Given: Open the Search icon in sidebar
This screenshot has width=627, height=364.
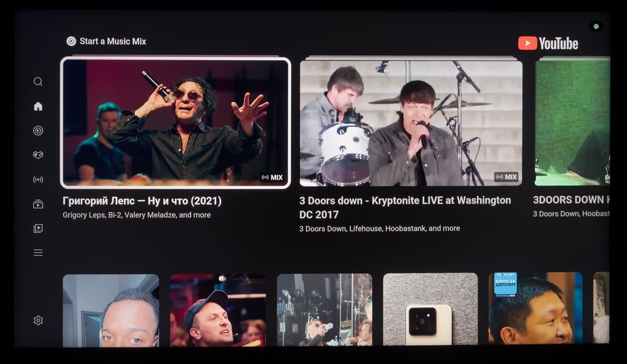Looking at the screenshot, I should [x=38, y=81].
